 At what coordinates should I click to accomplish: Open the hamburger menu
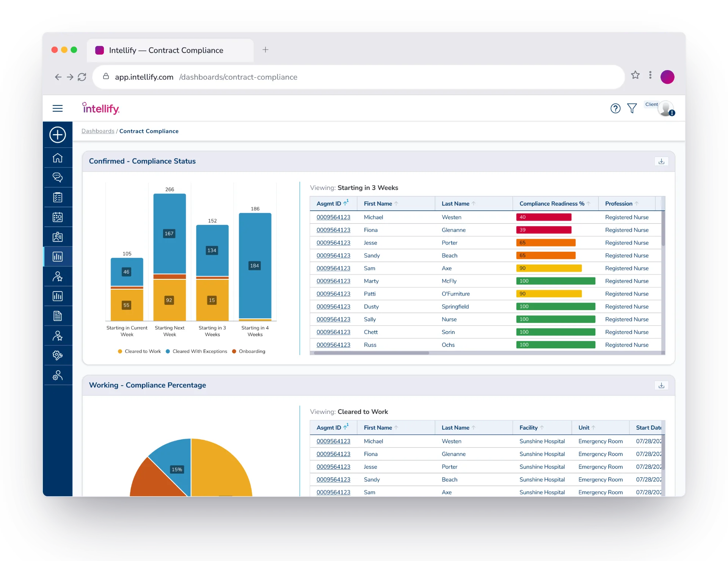(58, 108)
